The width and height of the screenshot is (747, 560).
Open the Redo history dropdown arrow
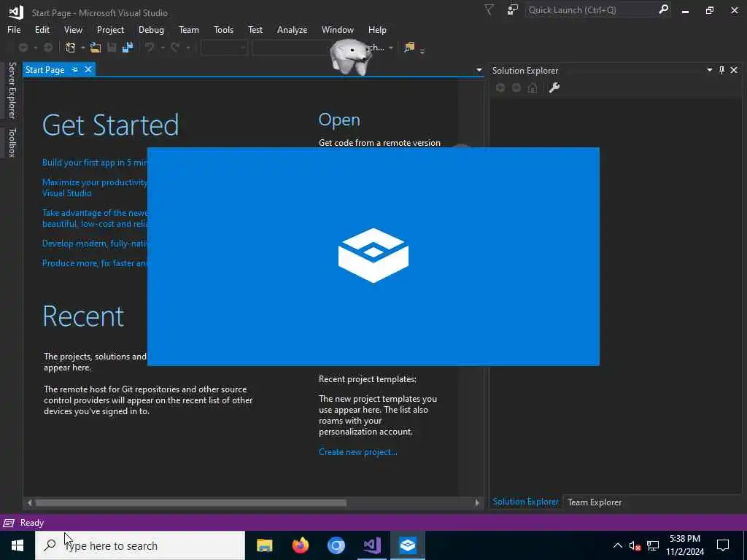(x=188, y=47)
